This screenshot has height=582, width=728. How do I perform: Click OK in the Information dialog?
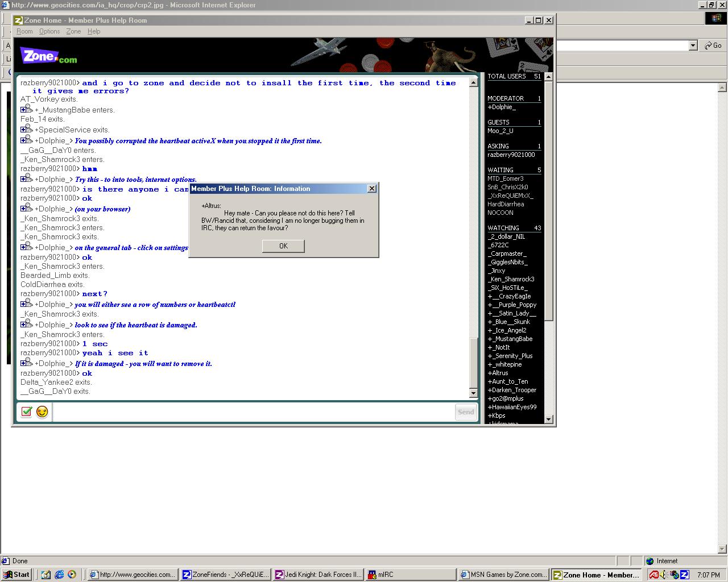(283, 246)
